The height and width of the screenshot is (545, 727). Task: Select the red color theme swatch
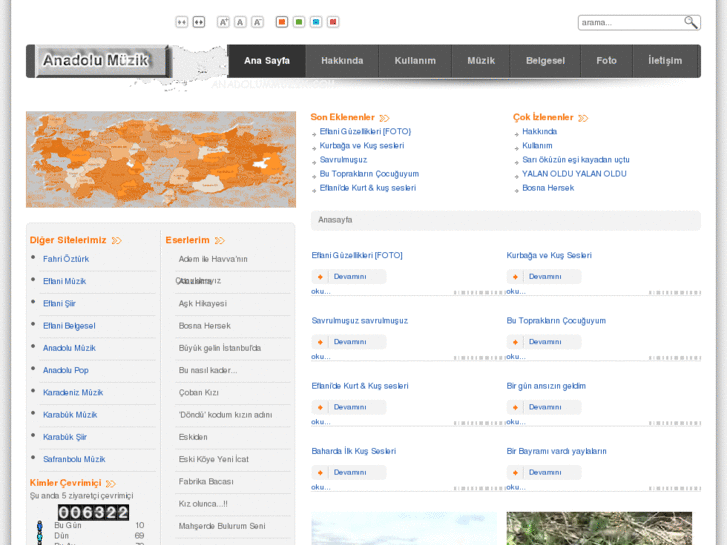click(333, 22)
